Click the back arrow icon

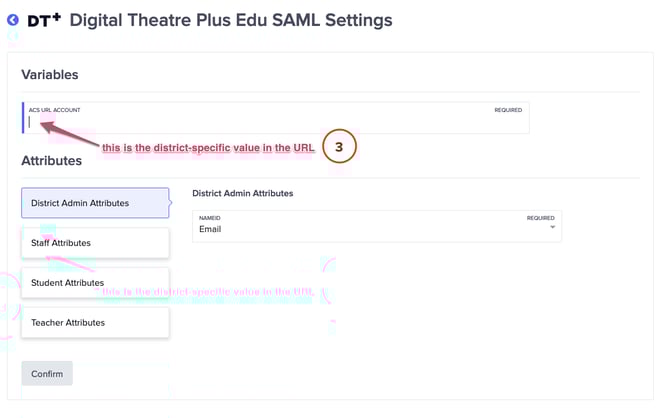[x=13, y=20]
